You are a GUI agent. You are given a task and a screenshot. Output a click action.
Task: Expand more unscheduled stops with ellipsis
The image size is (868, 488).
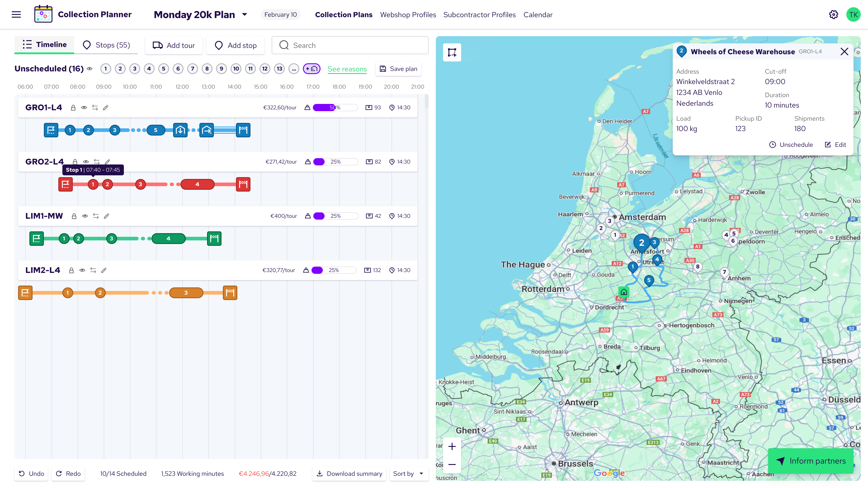coord(294,69)
